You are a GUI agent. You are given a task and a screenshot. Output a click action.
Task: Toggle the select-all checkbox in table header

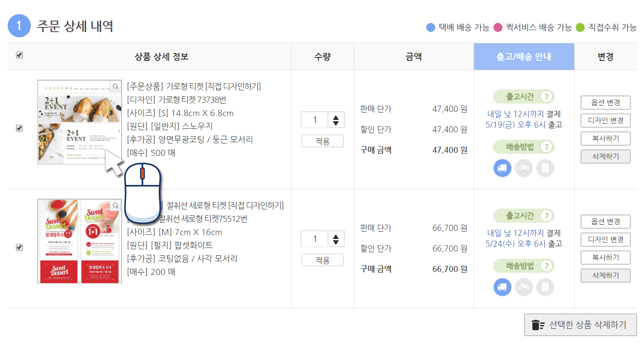click(x=19, y=55)
